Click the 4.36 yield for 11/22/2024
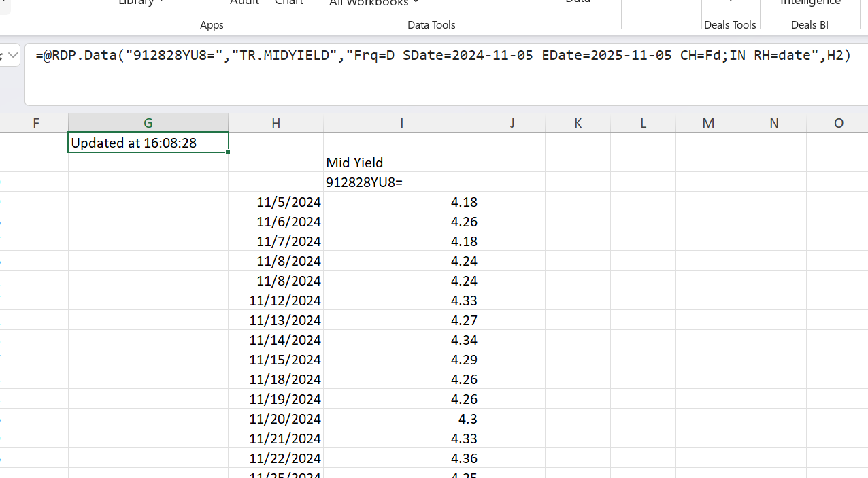 point(401,458)
